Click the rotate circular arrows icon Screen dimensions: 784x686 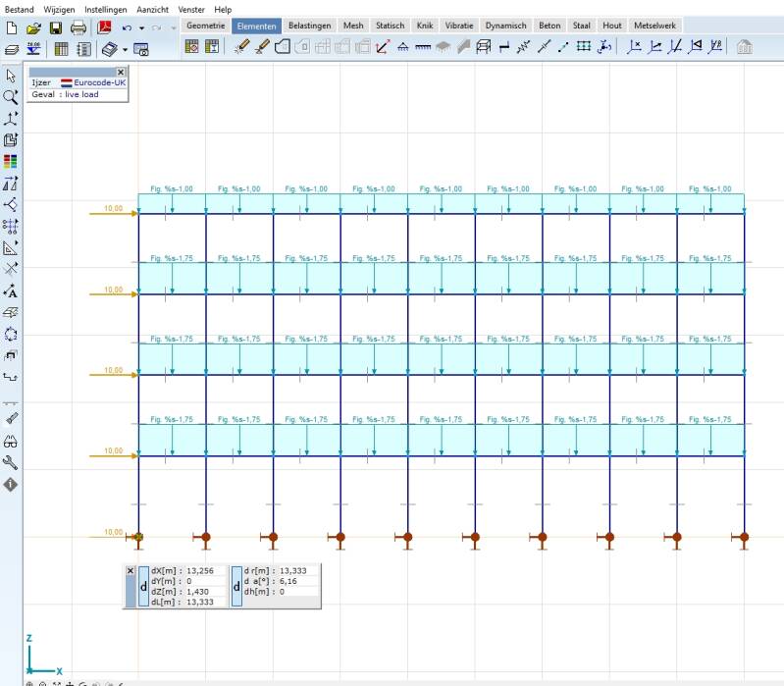coord(11,334)
